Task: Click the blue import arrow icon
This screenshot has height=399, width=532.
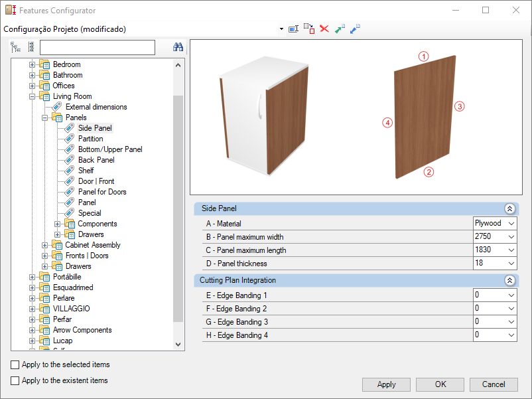Action: coord(355,29)
